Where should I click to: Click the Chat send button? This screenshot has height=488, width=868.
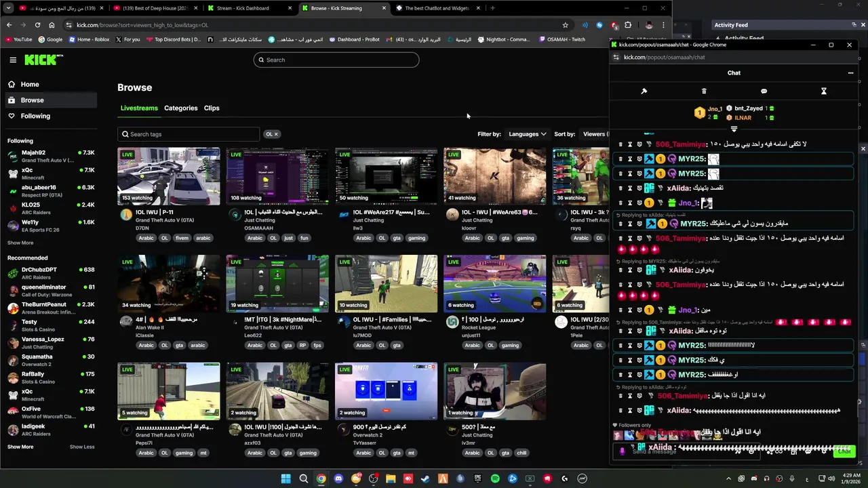(844, 451)
